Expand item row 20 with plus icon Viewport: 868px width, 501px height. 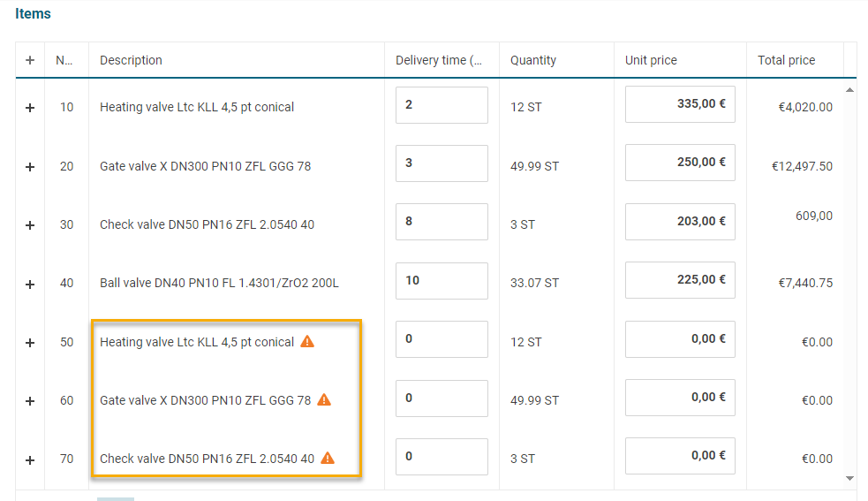[30, 166]
